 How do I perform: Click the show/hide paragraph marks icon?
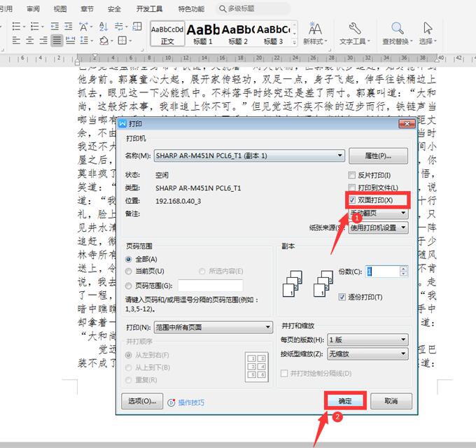(x=119, y=27)
